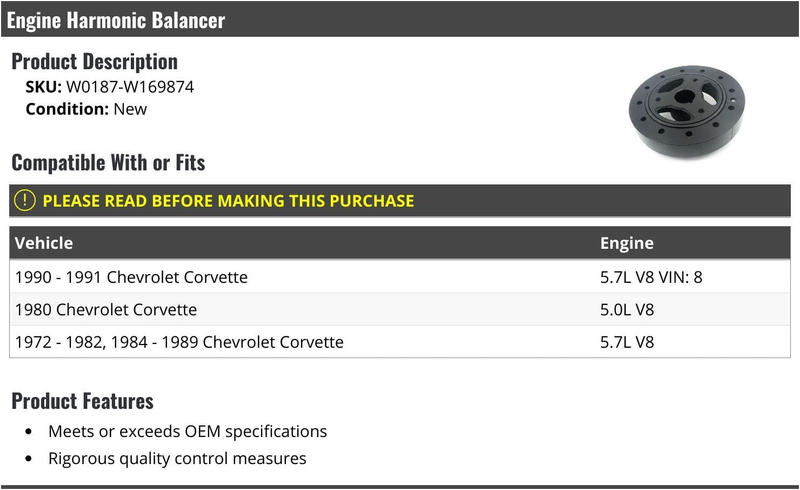Click the Meets or exceeds OEM specifications bullet
This screenshot has width=800, height=490.
click(187, 431)
